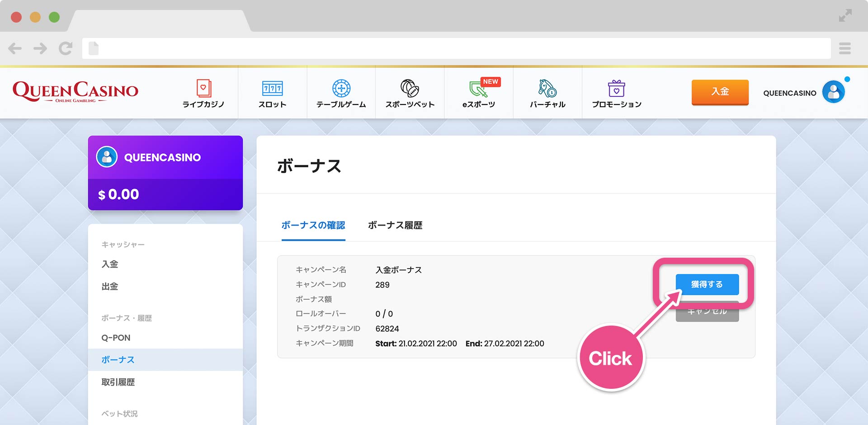Select the バーチャル horse racing icon
Screen dimensions: 868x425
(x=547, y=88)
